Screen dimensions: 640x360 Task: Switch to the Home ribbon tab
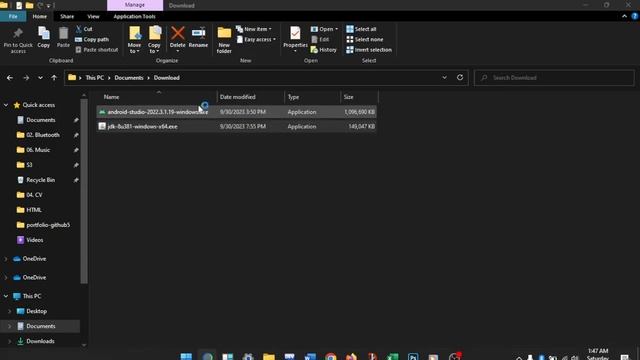point(40,16)
